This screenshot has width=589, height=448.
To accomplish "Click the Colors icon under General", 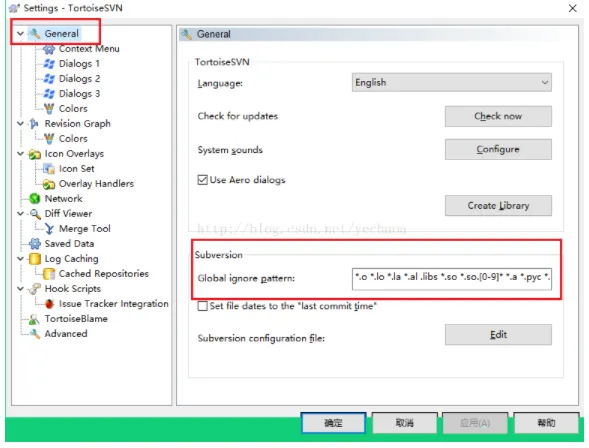I will (49, 109).
